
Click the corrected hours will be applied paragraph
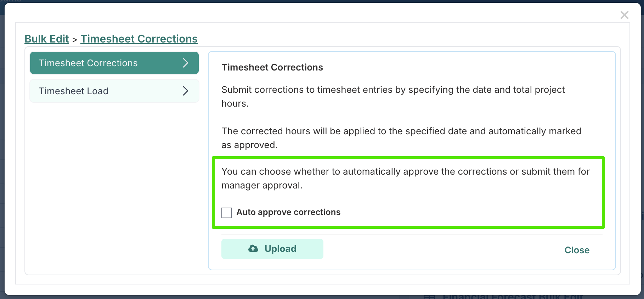pos(401,138)
